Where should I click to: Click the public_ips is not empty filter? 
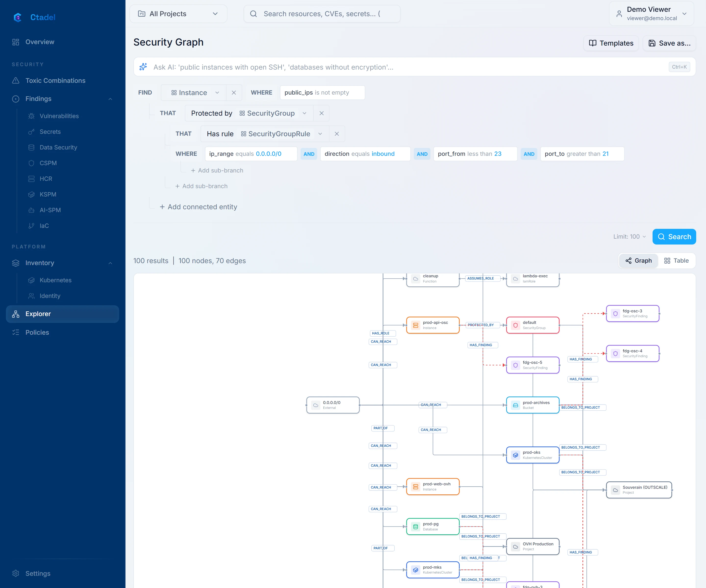coord(322,93)
